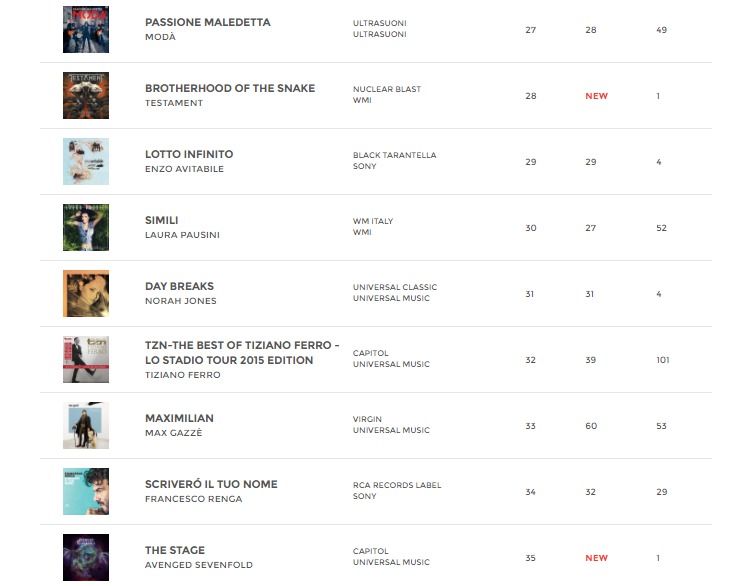The image size is (743, 586).
Task: Open the Passione Maledetta title link
Action: (x=208, y=22)
